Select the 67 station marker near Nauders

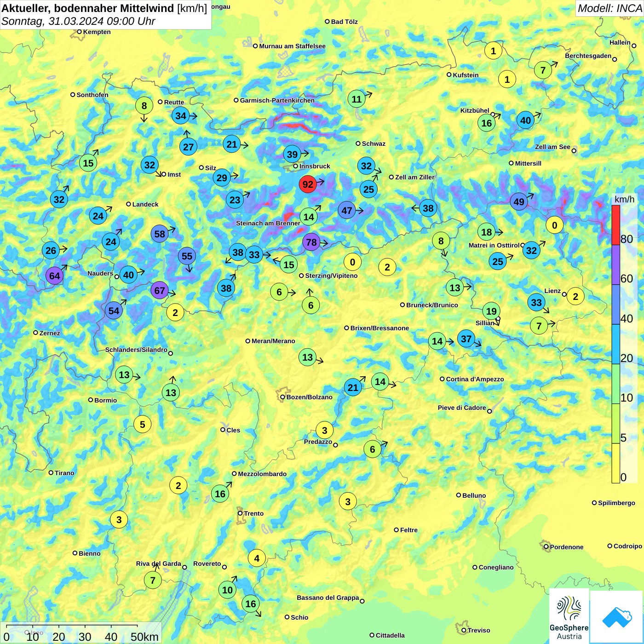pos(159,290)
